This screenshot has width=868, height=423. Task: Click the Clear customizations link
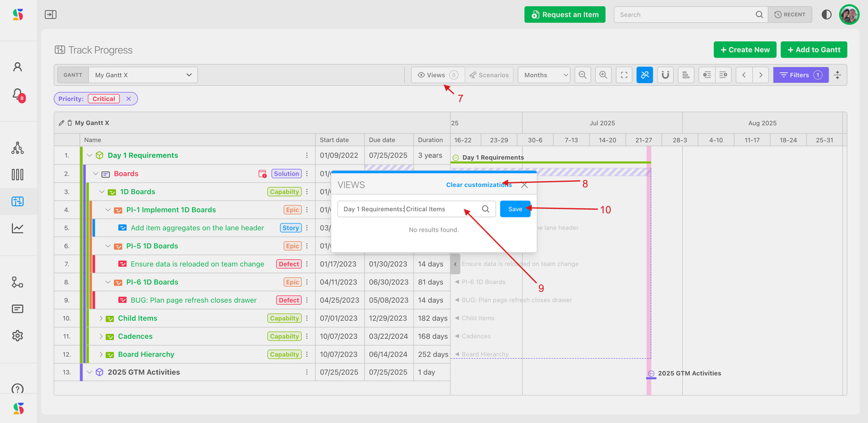479,185
